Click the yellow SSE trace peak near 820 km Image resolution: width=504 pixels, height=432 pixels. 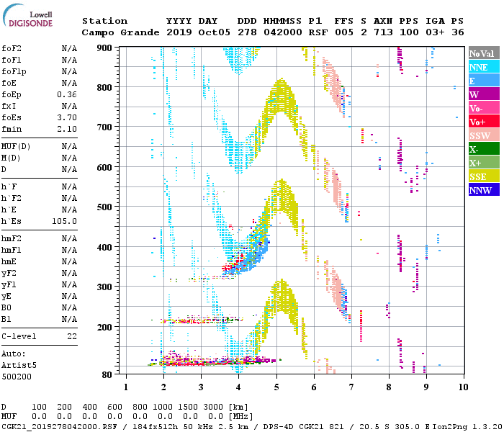click(x=282, y=95)
